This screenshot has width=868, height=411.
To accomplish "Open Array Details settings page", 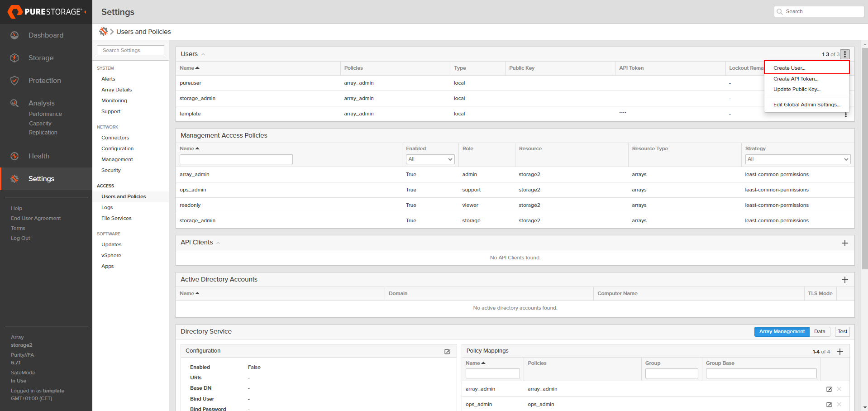I will tap(116, 90).
